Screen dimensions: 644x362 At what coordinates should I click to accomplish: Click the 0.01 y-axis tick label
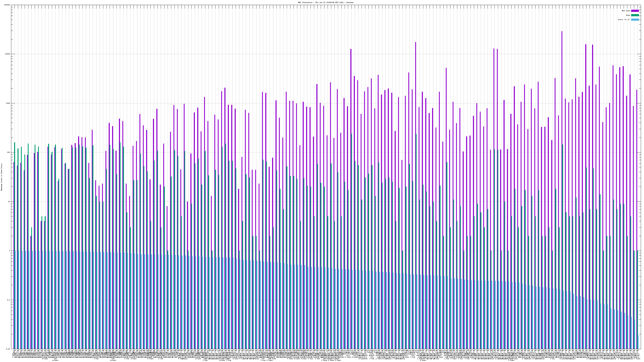[8, 349]
